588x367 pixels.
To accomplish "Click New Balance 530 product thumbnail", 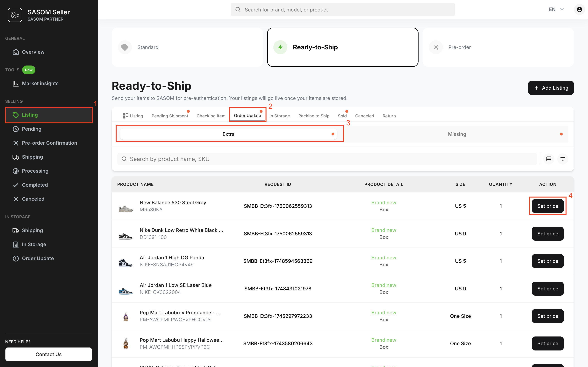I will click(x=126, y=208).
